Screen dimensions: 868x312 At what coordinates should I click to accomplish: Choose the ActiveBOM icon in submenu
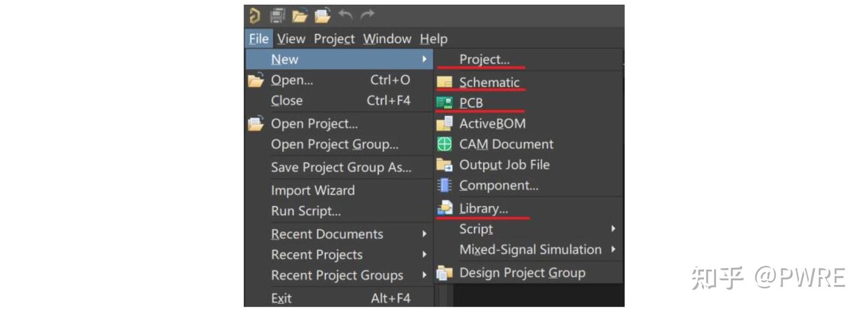(x=444, y=123)
